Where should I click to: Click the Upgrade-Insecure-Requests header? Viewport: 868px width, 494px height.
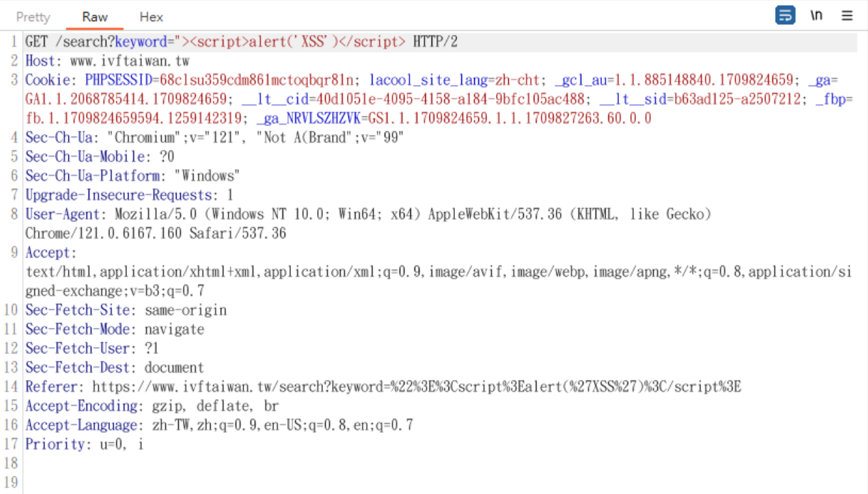(x=129, y=195)
